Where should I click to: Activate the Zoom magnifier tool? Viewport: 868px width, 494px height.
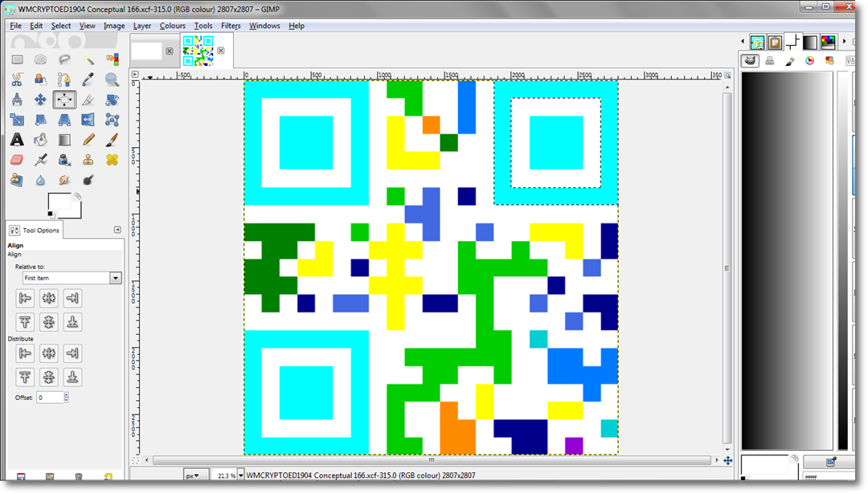click(x=113, y=80)
